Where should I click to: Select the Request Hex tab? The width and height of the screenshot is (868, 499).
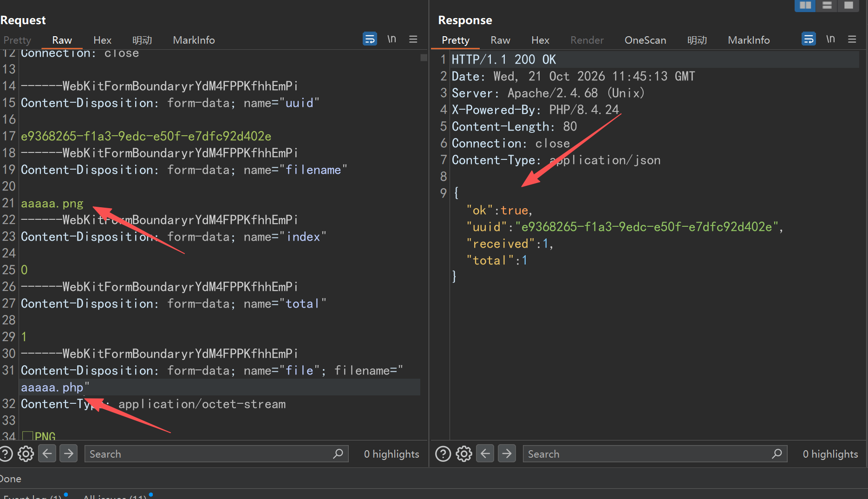coord(102,40)
